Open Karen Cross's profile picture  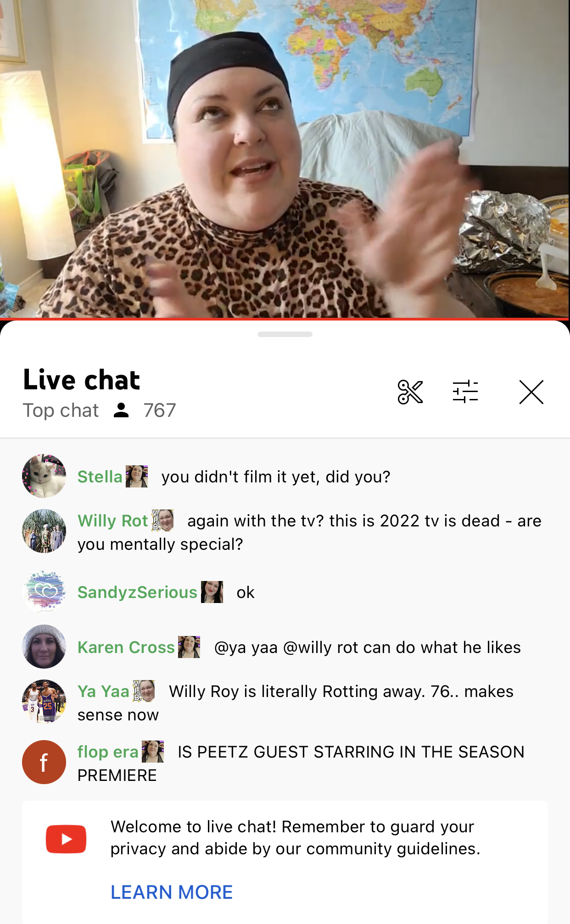(x=44, y=647)
